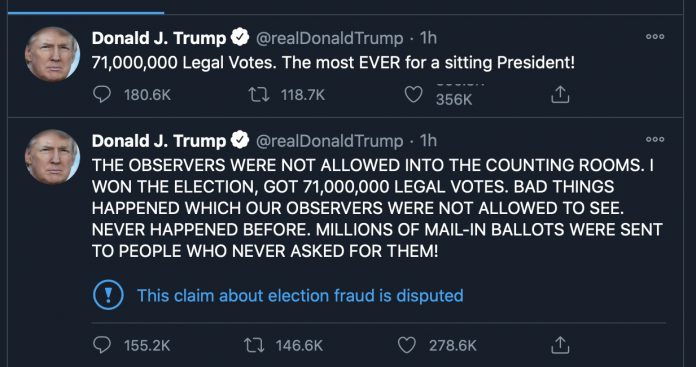Select the active tab with the blue underline
696x367 pixels.
pos(86,7)
